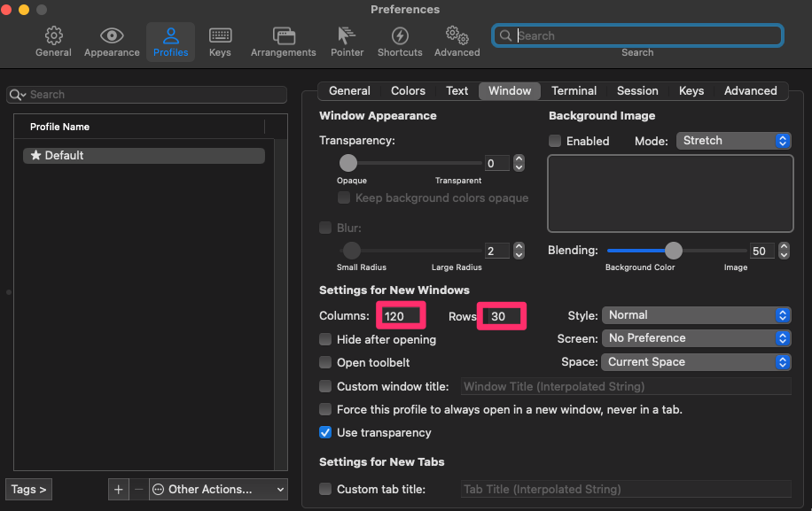Click the Blur radius slider knob
This screenshot has height=511, width=812.
tap(352, 251)
